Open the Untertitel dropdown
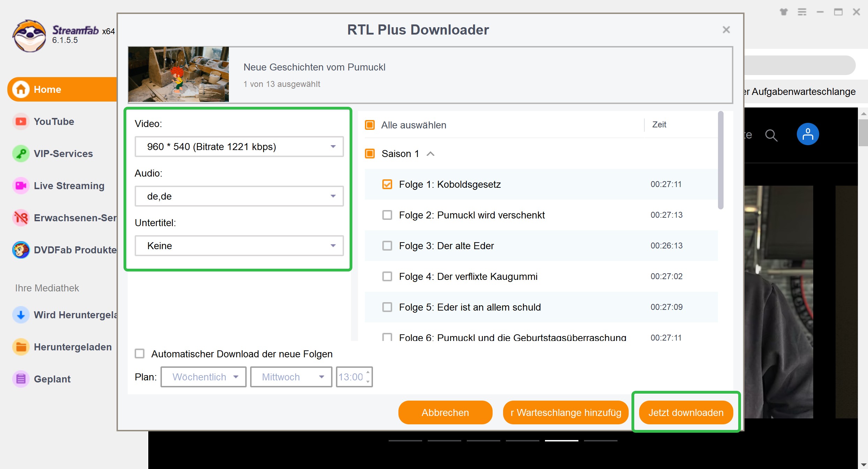This screenshot has width=868, height=469. 239,246
